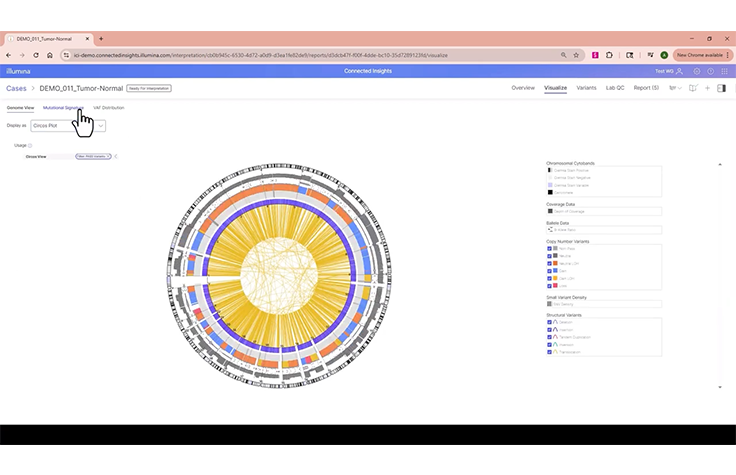
Task: Open the app grid launcher icon
Action: [x=726, y=71]
